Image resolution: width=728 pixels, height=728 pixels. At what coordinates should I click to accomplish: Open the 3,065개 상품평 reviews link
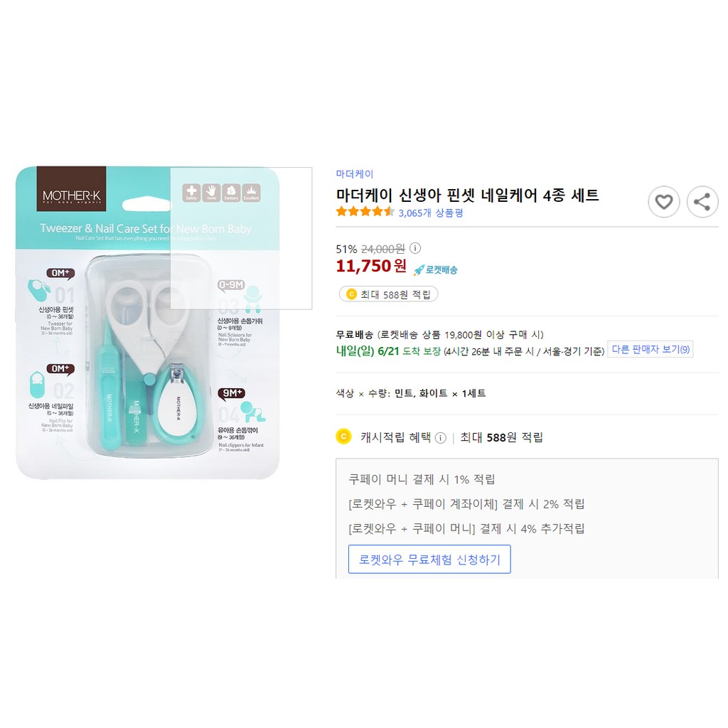431,213
